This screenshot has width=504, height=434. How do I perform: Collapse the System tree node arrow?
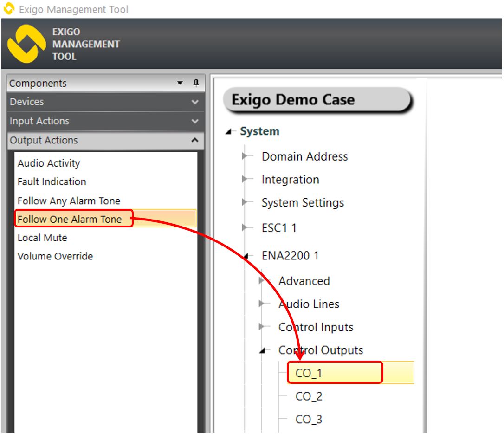click(x=229, y=131)
